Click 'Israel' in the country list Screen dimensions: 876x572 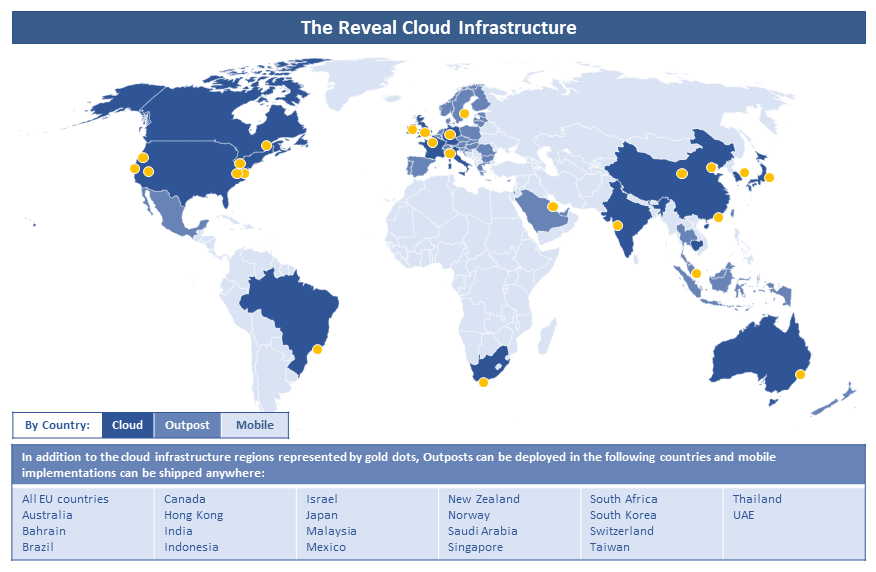pyautogui.click(x=322, y=499)
